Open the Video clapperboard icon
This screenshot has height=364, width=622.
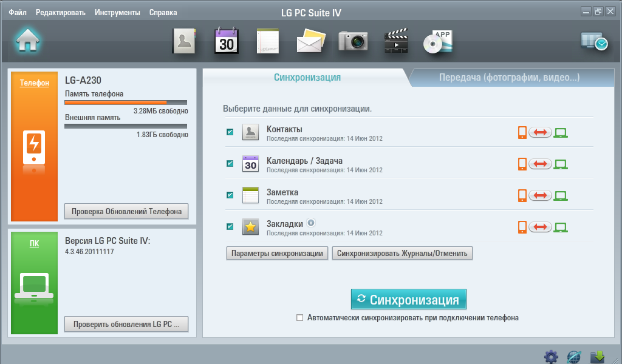396,41
